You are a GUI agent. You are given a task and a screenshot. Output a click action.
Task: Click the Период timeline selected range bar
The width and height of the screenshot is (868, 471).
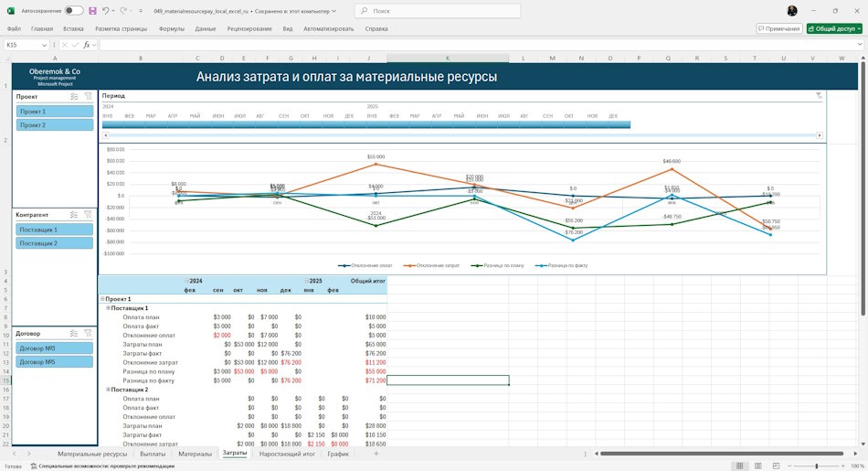click(x=365, y=124)
